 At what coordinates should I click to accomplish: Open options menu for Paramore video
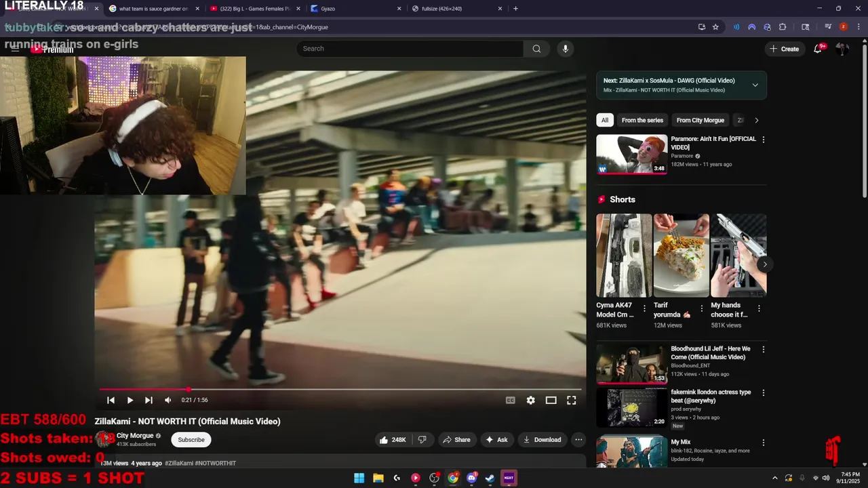[763, 140]
